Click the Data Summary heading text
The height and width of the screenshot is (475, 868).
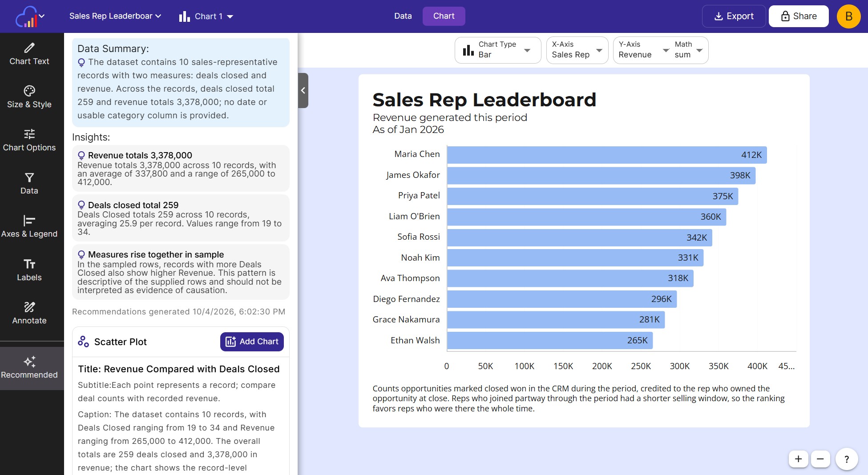(x=113, y=48)
